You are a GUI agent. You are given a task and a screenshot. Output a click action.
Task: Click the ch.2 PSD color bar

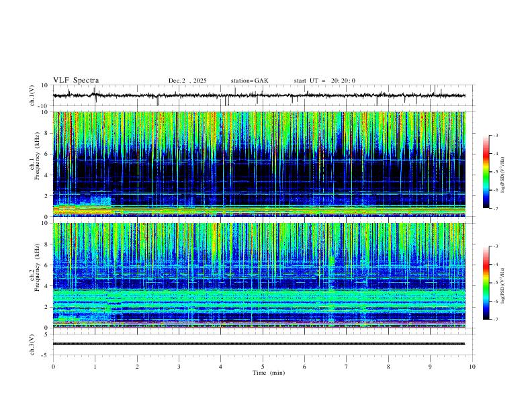[486, 283]
